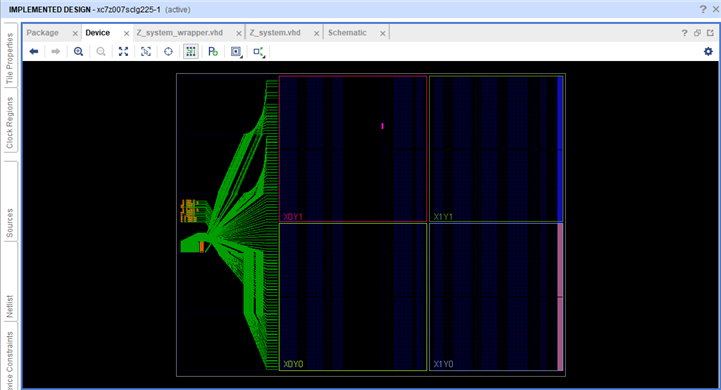Open Device view settings gear
The height and width of the screenshot is (390, 721).
point(708,52)
